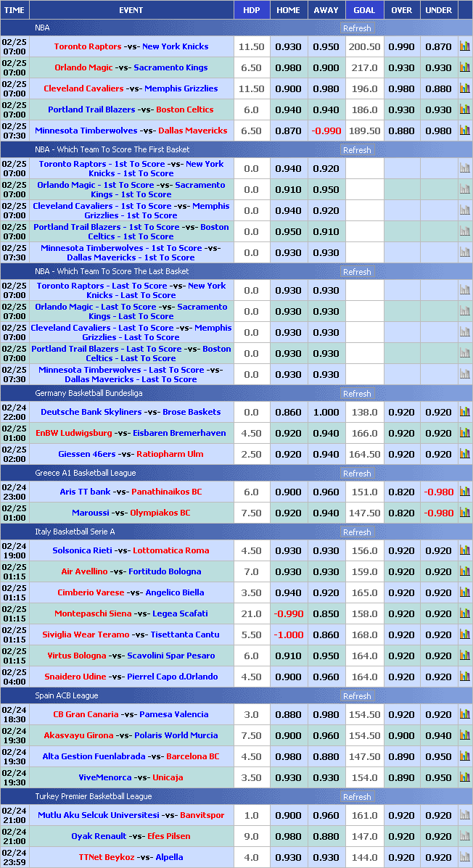
Task: Click the GOAL column header
Action: (x=364, y=10)
